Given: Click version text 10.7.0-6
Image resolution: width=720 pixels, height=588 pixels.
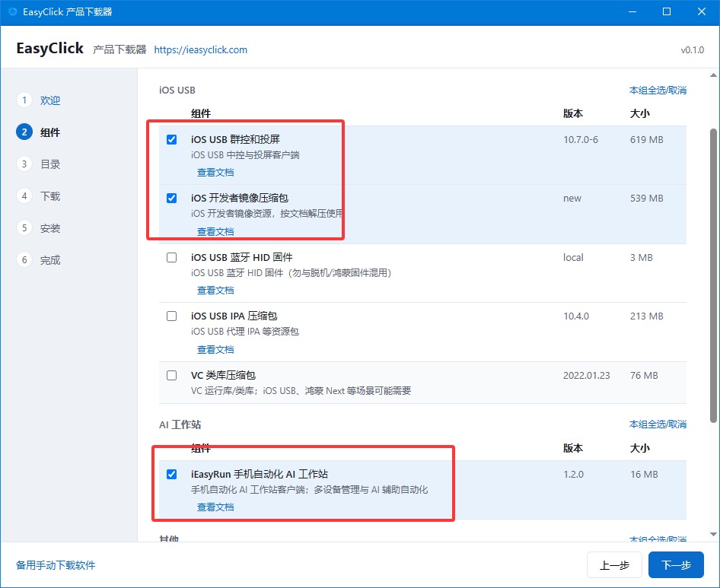Looking at the screenshot, I should [581, 139].
